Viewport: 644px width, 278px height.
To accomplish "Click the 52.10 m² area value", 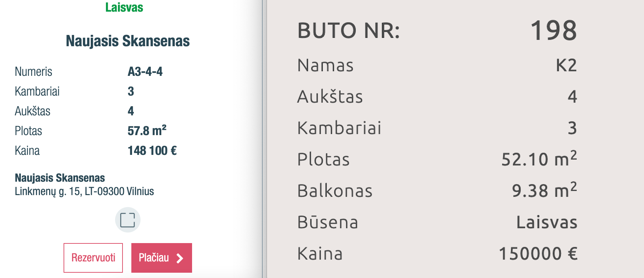I will pos(539,159).
